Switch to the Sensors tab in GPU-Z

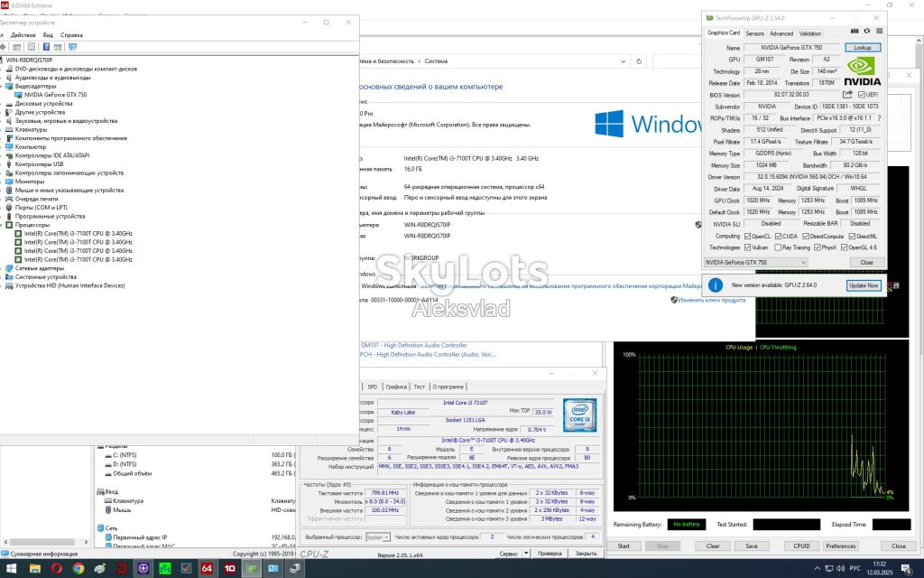point(755,33)
